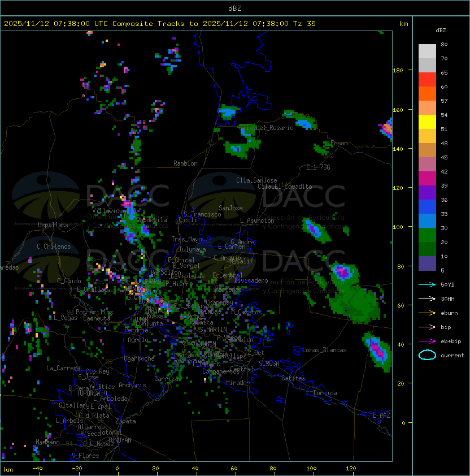Pick the dusty pink 45 dBZ swatch
Image resolution: width=470 pixels, height=476 pixels.
pyautogui.click(x=427, y=165)
